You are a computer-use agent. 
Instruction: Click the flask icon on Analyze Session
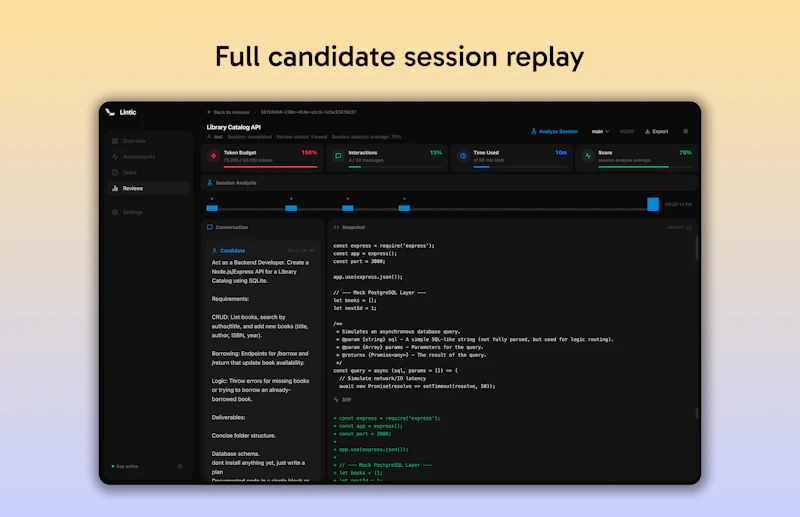pos(534,131)
